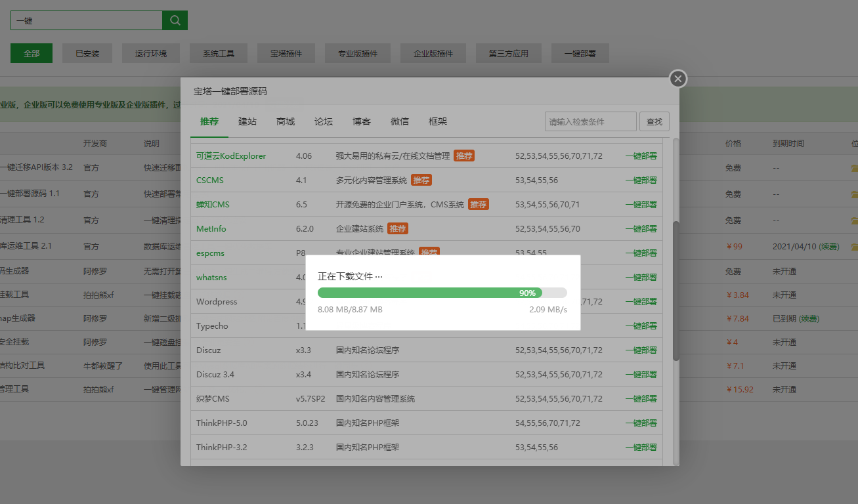Click the 推荐 badge on 蝉知CMS row
The image size is (858, 504).
pos(479,205)
